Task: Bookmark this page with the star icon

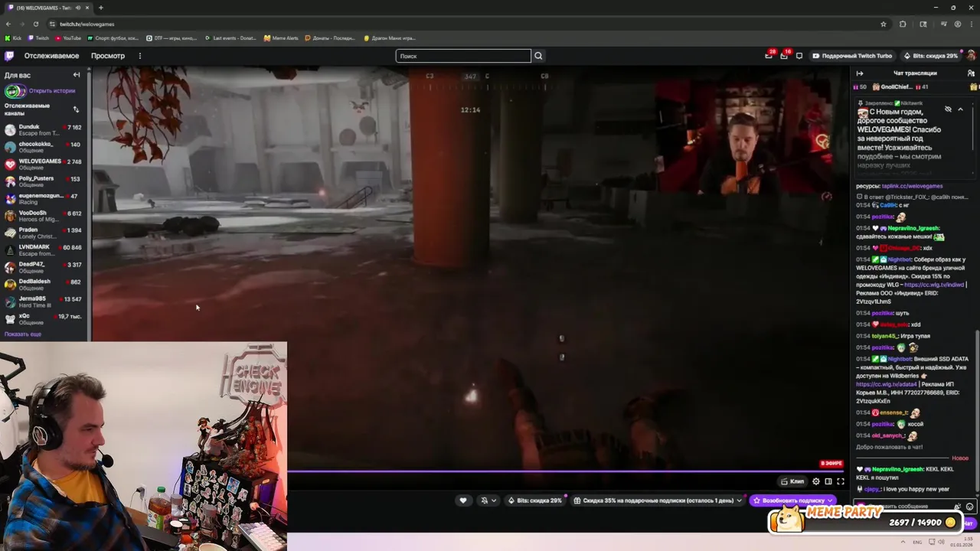Action: tap(883, 24)
